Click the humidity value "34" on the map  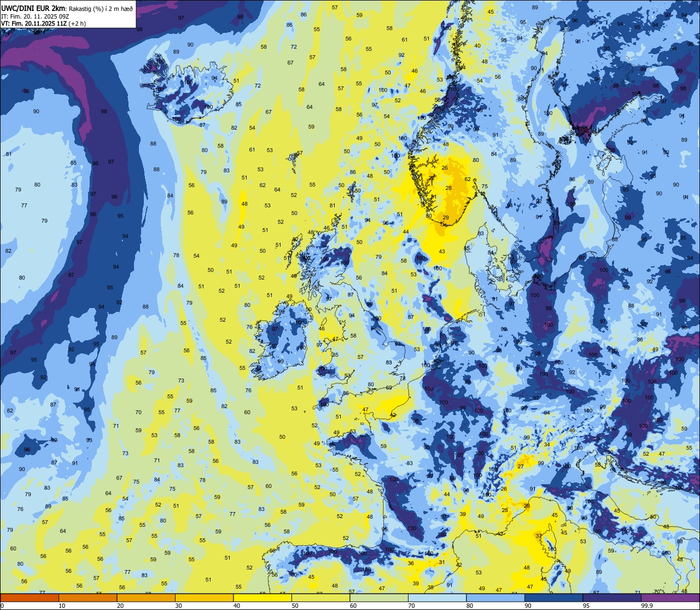click(x=547, y=445)
